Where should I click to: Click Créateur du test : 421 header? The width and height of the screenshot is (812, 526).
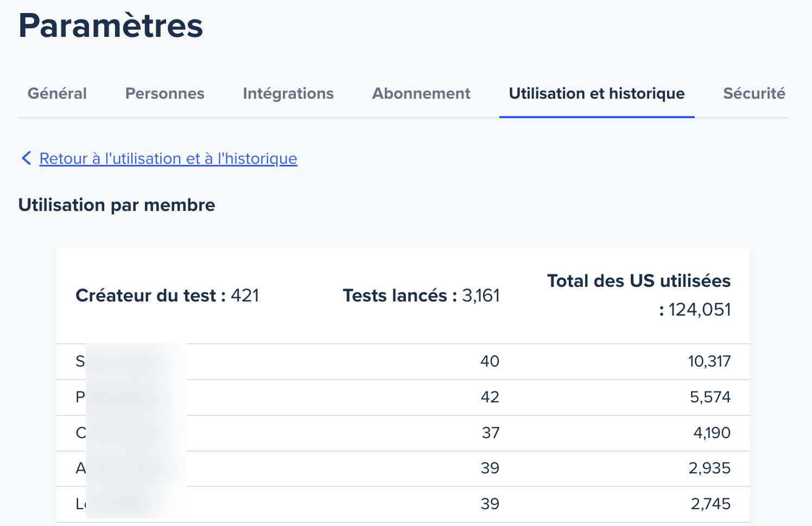pyautogui.click(x=167, y=296)
